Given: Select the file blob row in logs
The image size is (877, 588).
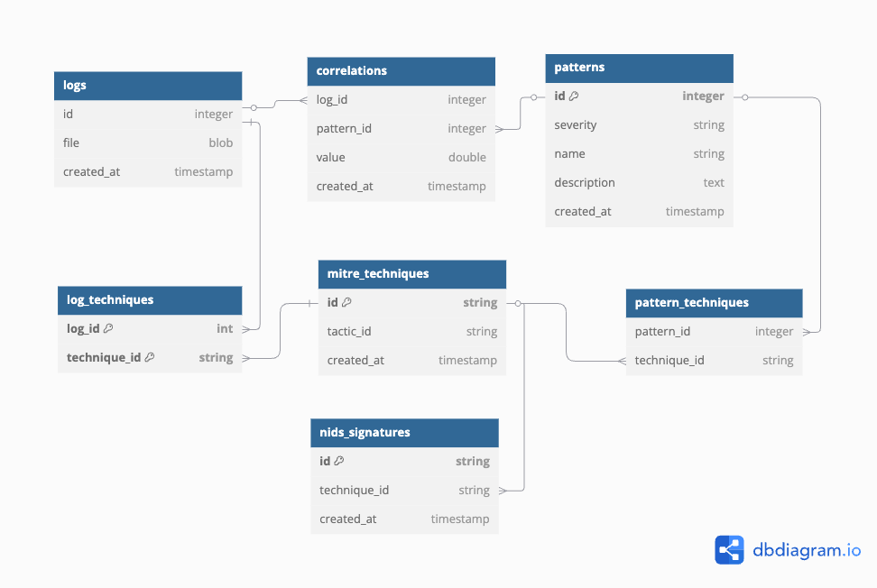Looking at the screenshot, I should coord(148,143).
